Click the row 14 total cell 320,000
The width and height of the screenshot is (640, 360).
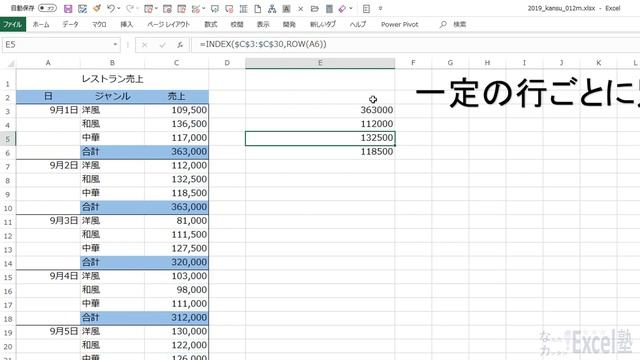[x=176, y=262]
